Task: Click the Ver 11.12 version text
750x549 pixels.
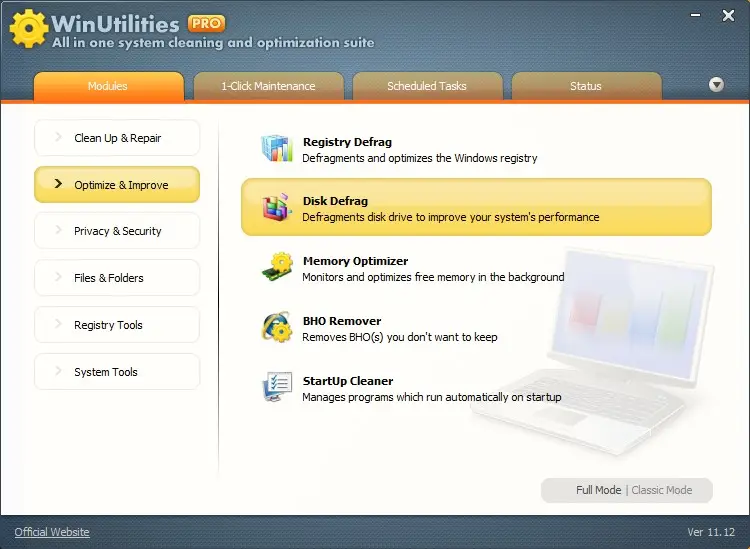Action: point(711,532)
